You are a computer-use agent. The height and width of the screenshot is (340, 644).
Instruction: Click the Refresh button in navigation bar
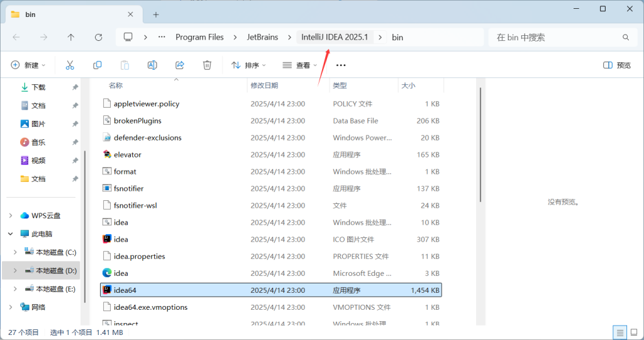98,37
